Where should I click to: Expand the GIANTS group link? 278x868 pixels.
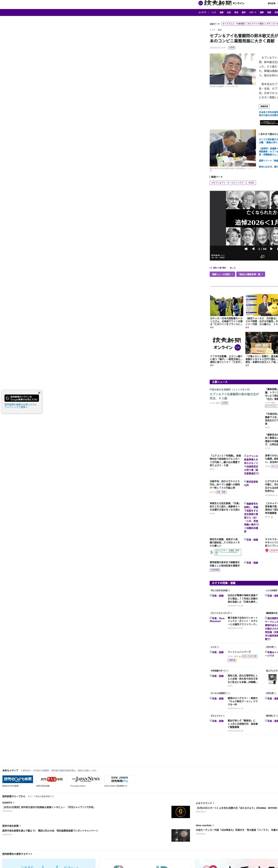pyautogui.click(x=8, y=803)
